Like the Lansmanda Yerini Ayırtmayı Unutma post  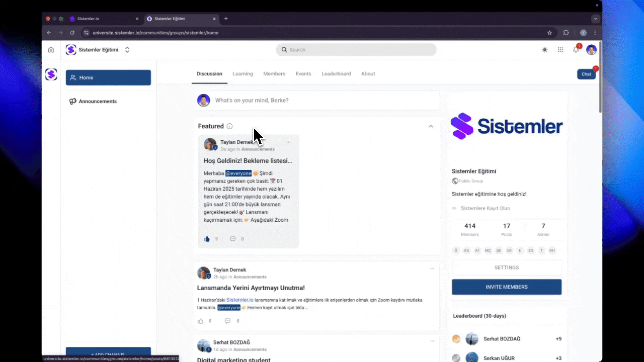tap(200, 321)
